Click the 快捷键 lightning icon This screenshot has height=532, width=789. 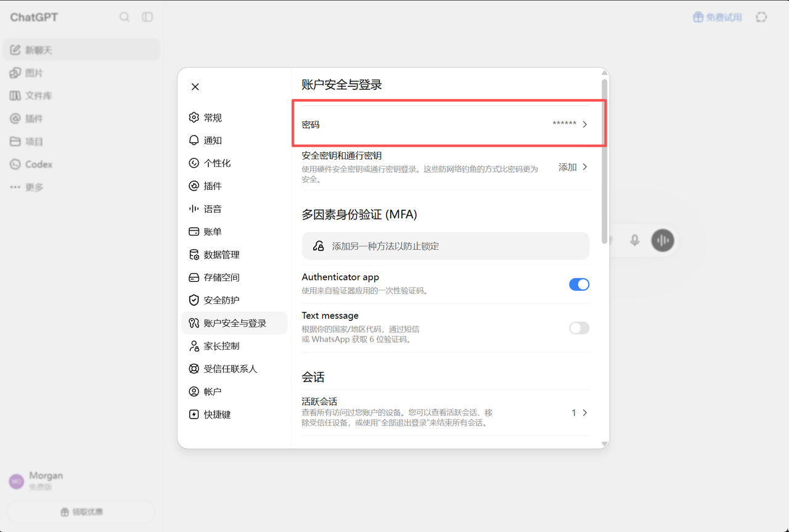coord(194,414)
